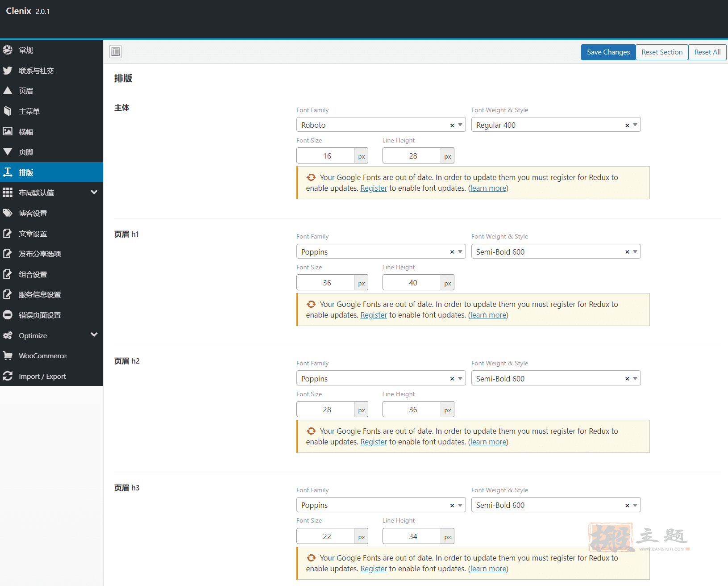Open the 页眉 h2 Font Family dropdown
The image size is (728, 586).
[x=381, y=378]
